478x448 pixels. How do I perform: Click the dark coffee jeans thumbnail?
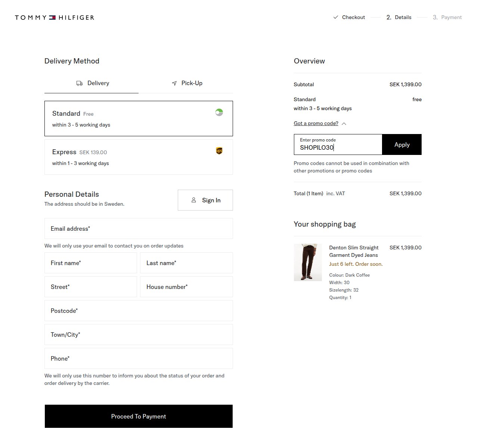[308, 262]
